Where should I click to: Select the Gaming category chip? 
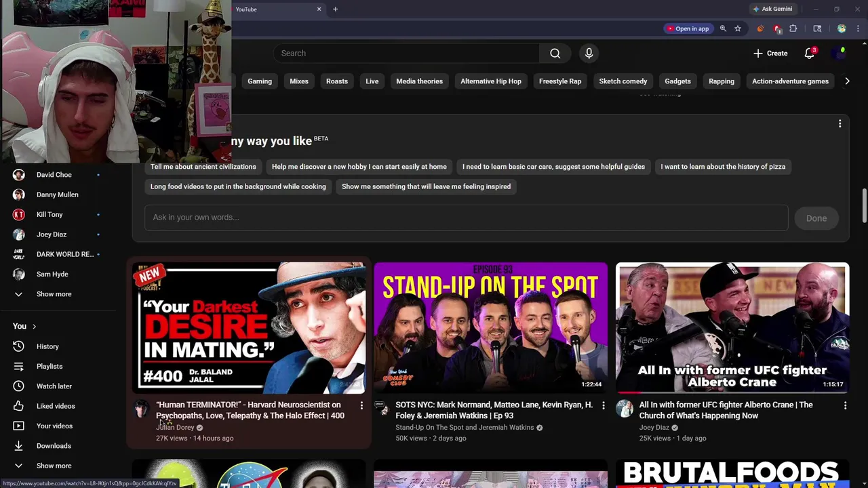tap(260, 81)
